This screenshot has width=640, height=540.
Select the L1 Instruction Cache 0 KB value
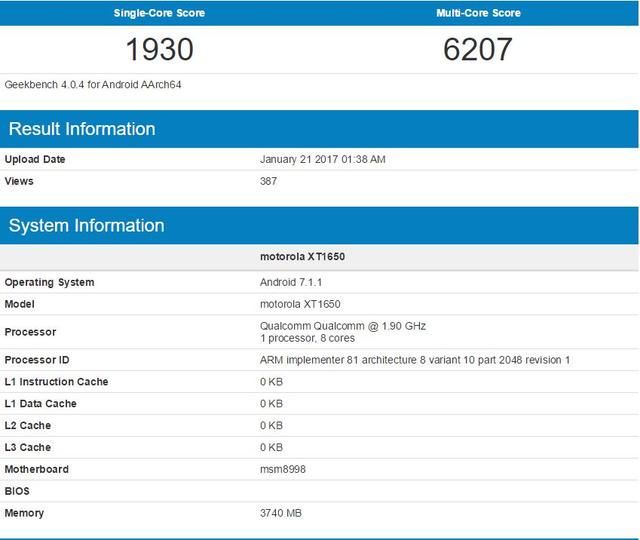(271, 382)
